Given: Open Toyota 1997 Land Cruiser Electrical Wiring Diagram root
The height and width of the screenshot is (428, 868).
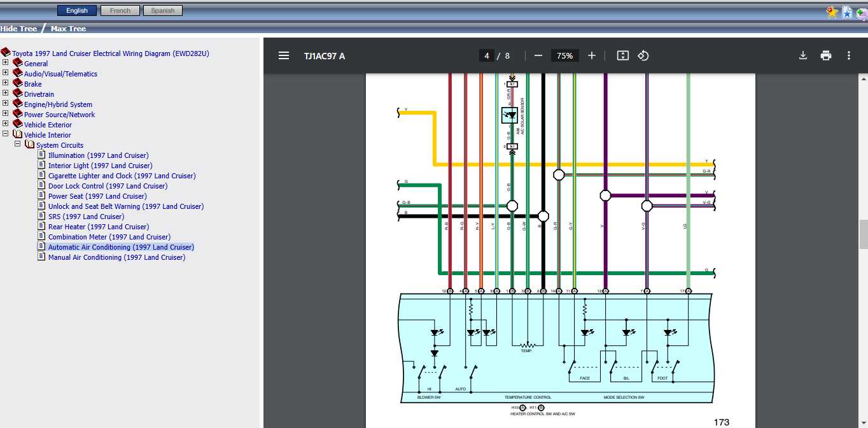Looking at the screenshot, I should (111, 53).
